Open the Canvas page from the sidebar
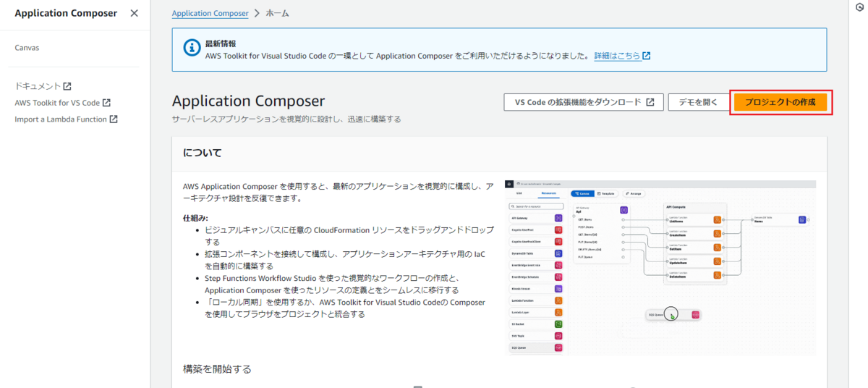The height and width of the screenshot is (388, 868). coord(27,48)
